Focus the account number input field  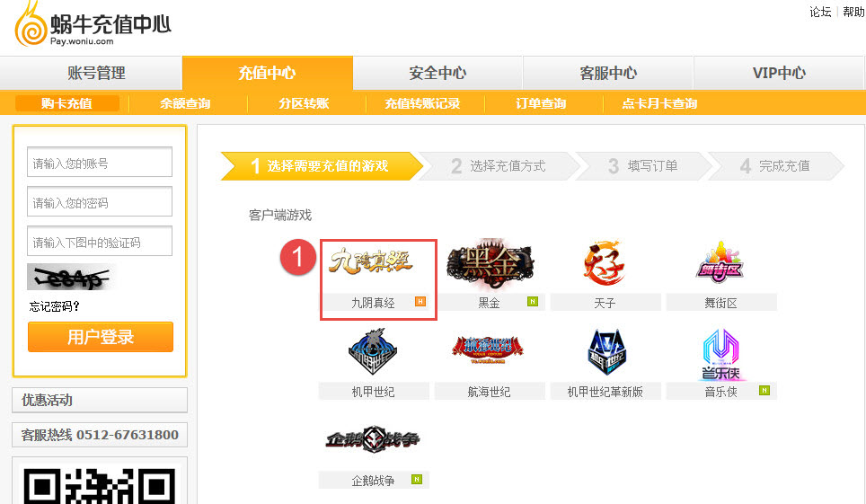pyautogui.click(x=100, y=162)
